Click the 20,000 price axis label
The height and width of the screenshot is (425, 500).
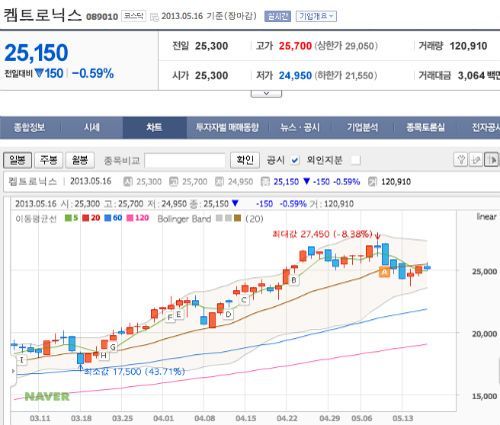tap(484, 334)
